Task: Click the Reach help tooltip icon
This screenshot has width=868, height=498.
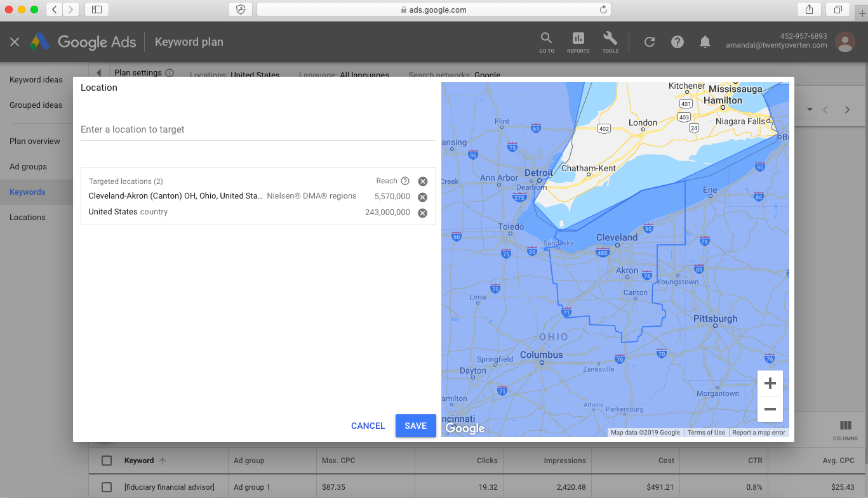Action: coord(405,181)
